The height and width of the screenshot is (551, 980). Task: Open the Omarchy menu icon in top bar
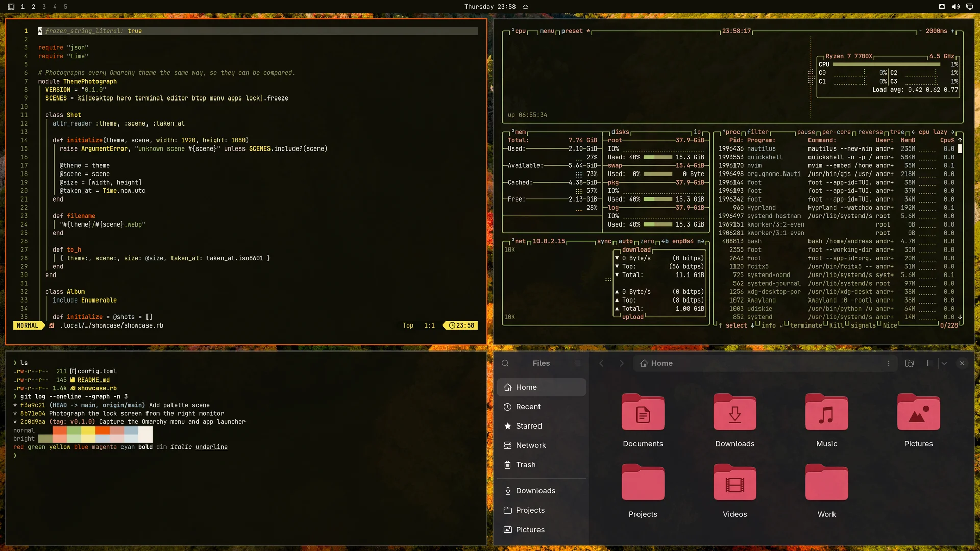click(x=11, y=7)
